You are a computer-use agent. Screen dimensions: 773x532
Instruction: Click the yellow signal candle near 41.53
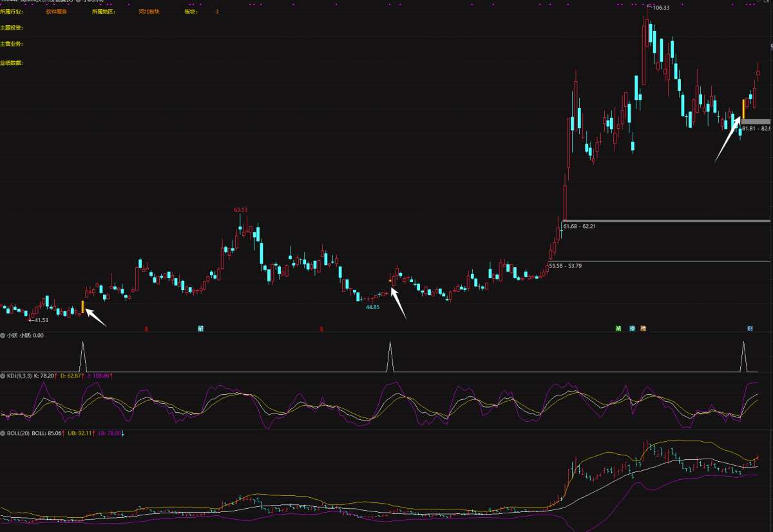coord(82,307)
